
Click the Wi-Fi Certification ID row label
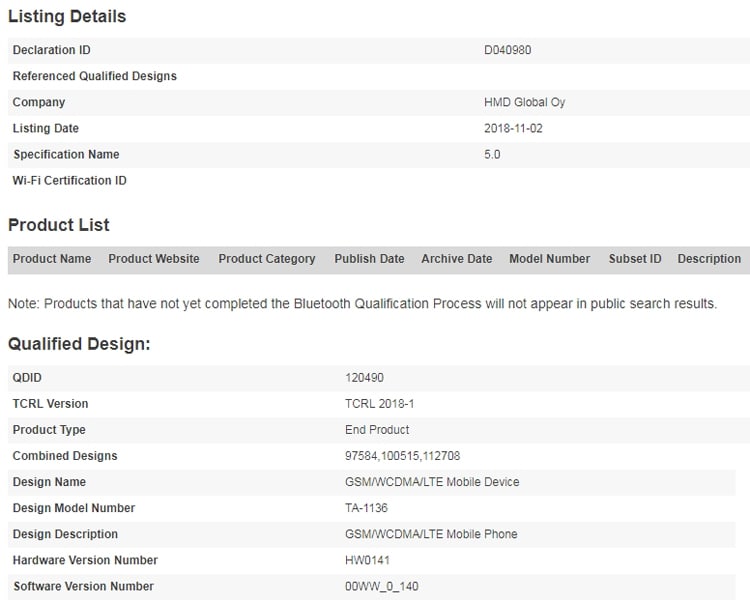point(69,180)
